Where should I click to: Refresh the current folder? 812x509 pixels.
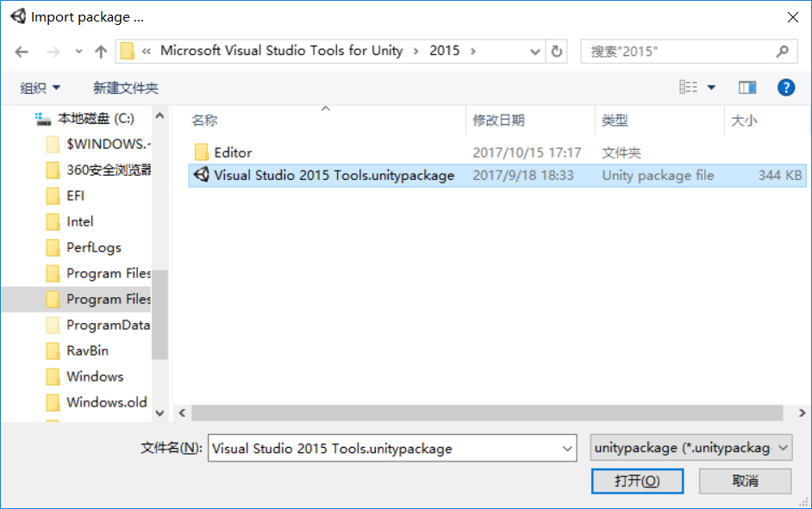point(557,51)
